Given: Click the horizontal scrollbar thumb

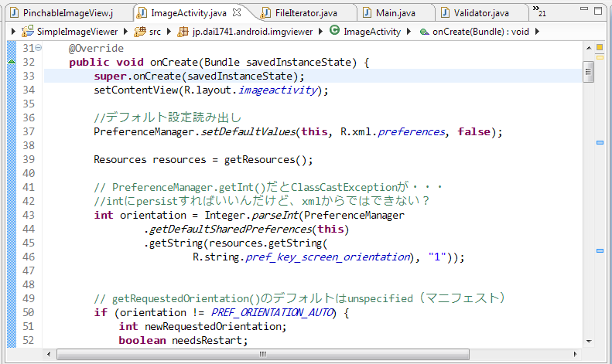Looking at the screenshot, I should [x=263, y=354].
